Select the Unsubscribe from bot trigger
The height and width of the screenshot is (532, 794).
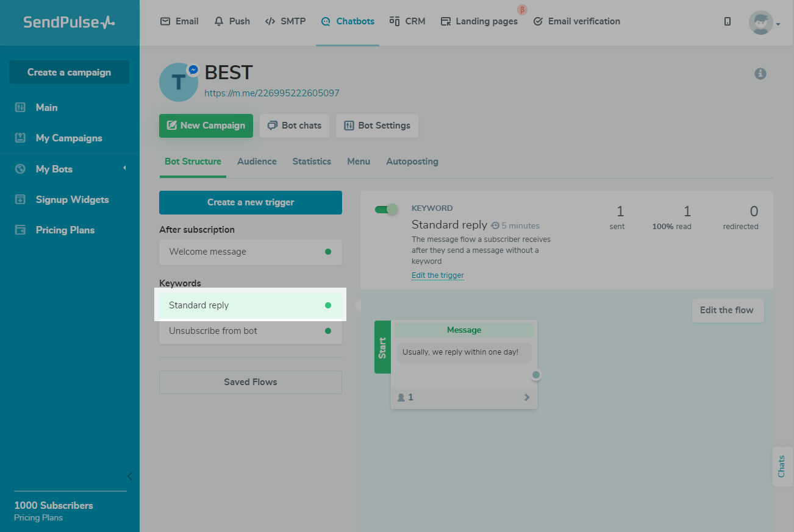pyautogui.click(x=251, y=331)
